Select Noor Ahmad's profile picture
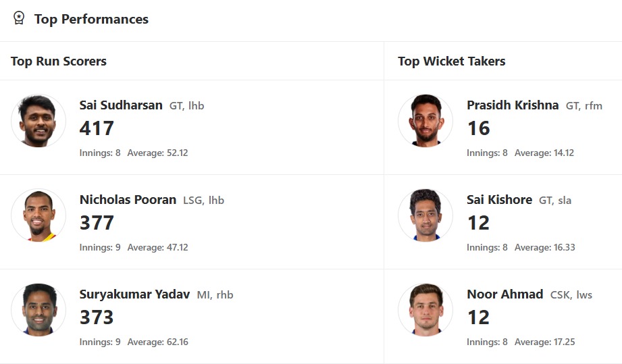 [x=425, y=311]
